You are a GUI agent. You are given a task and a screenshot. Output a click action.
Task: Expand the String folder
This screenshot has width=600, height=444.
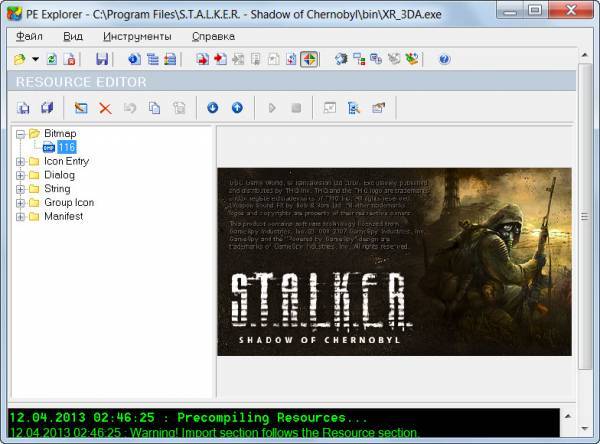21,189
